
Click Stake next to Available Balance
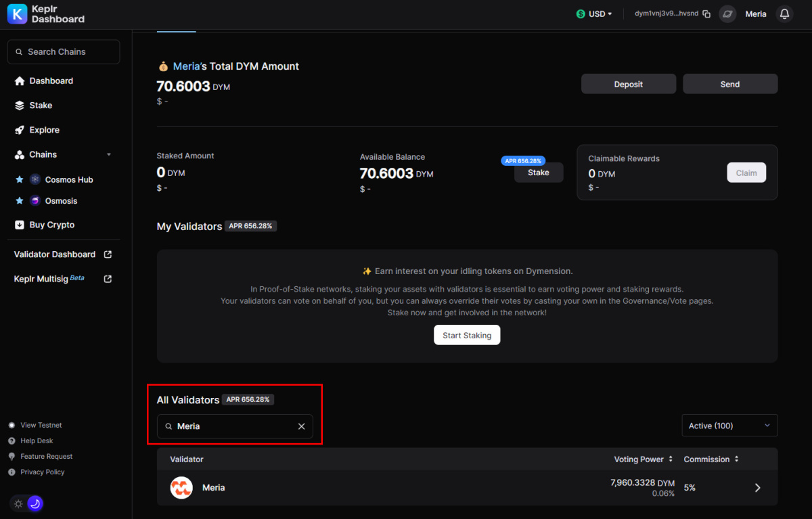(x=539, y=173)
